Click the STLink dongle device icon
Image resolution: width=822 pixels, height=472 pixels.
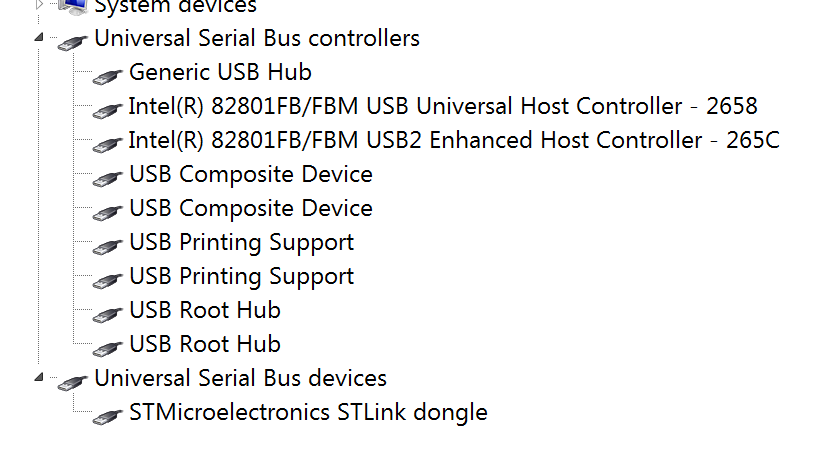pos(107,414)
